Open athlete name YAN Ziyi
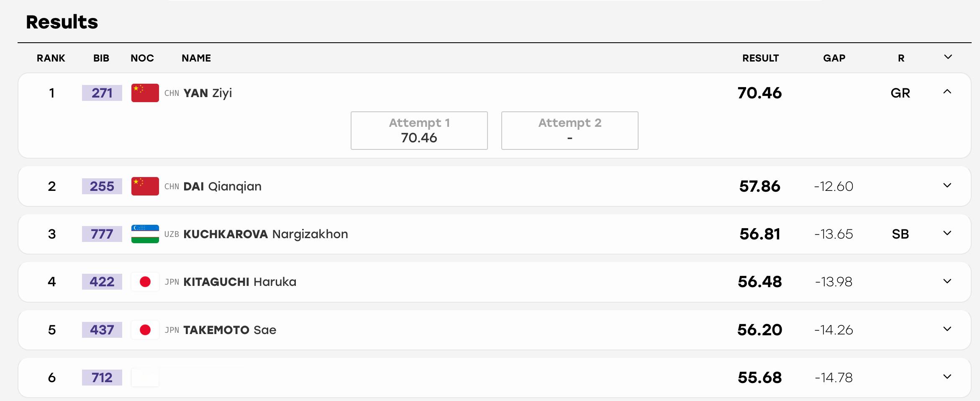 208,93
